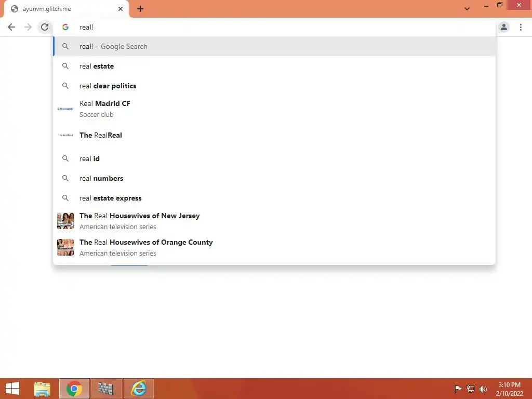Click magnifier icon beside 'real id'
This screenshot has width=532, height=399.
point(65,158)
